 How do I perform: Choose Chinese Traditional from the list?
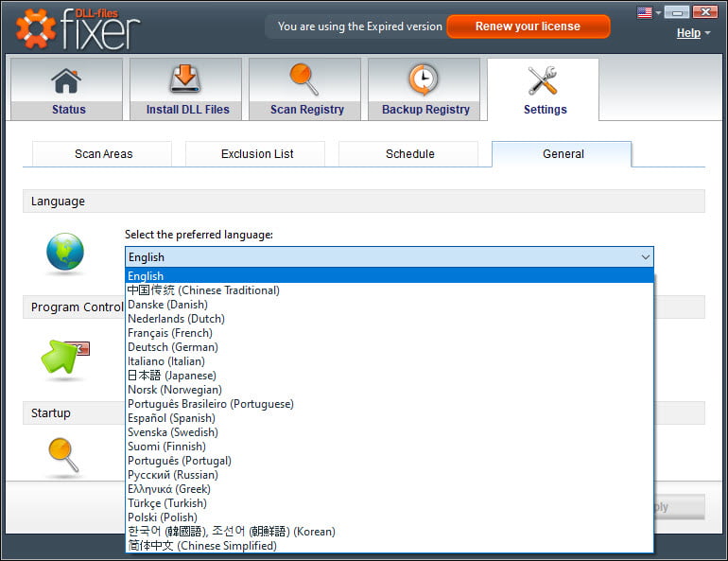pos(390,290)
